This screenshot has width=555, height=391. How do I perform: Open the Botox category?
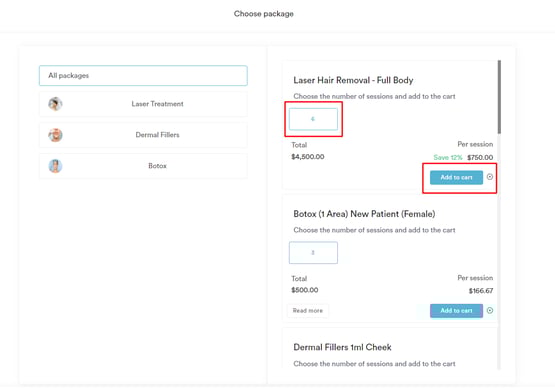pos(143,166)
